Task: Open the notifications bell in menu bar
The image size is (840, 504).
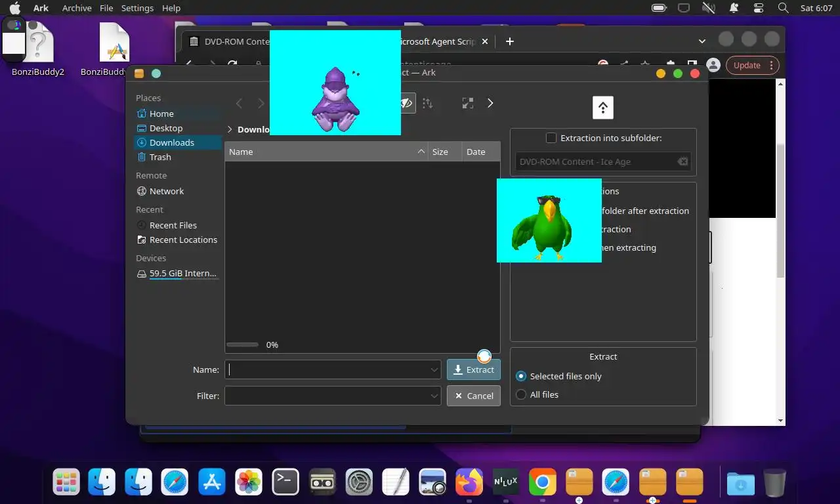Action: [734, 8]
